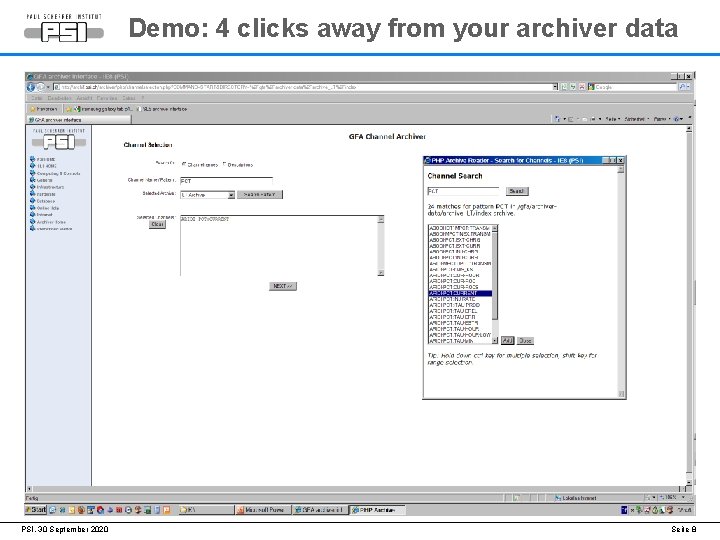Screen dimensions: 720x540
Task: Open the Computing & Controls sidebar link
Action: (58, 174)
